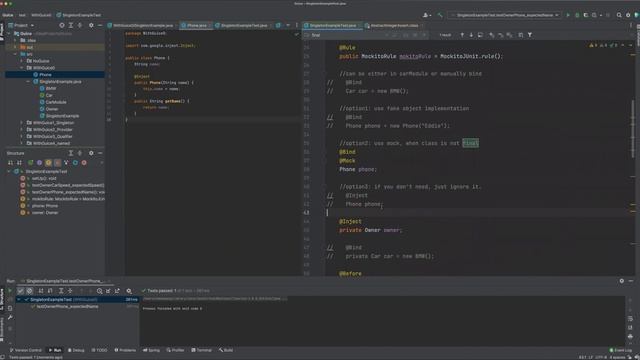Go to previous occurrence arrow in Find bar
The width and height of the screenshot is (640, 360).
point(462,35)
